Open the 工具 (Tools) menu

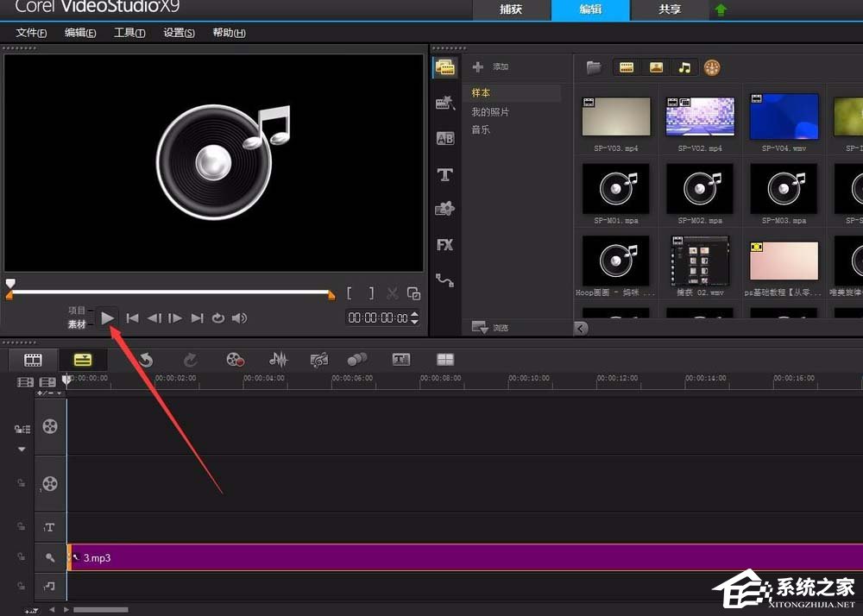click(x=129, y=33)
